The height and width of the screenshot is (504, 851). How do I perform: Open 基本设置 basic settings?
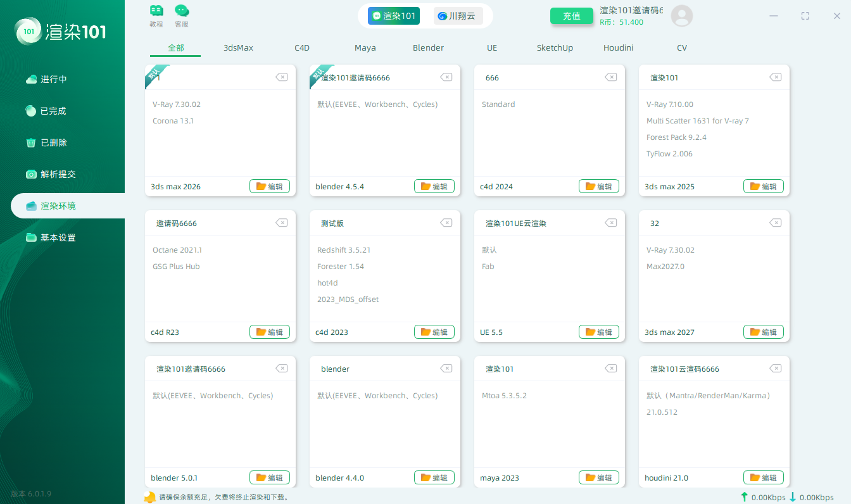pos(68,237)
